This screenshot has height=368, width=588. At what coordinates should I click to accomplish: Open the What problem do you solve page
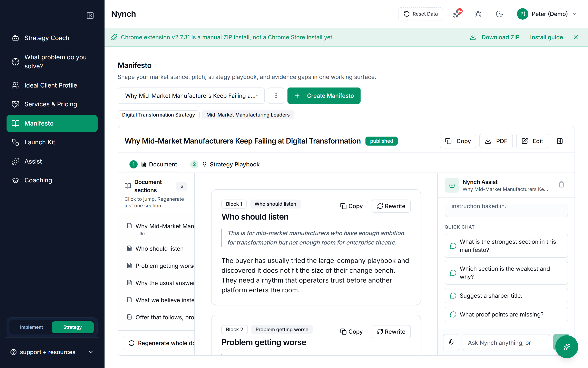(52, 62)
